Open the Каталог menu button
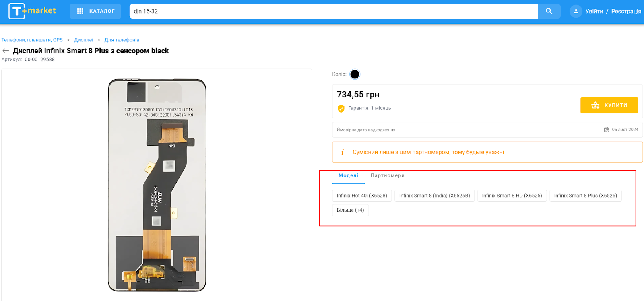The height and width of the screenshot is (301, 644). coord(95,11)
